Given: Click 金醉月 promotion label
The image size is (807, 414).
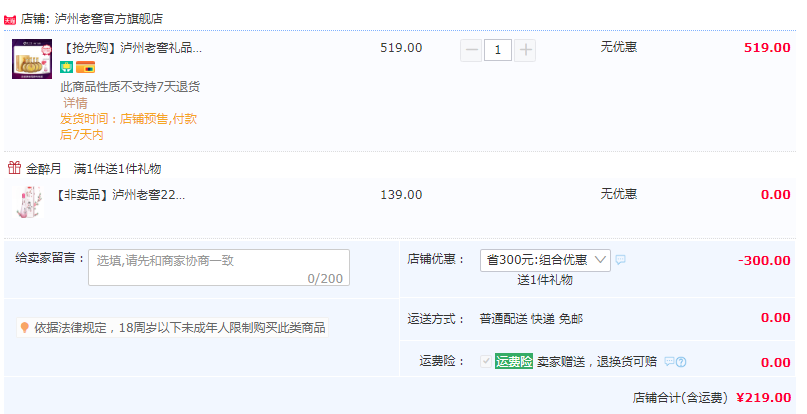Looking at the screenshot, I should tap(44, 168).
